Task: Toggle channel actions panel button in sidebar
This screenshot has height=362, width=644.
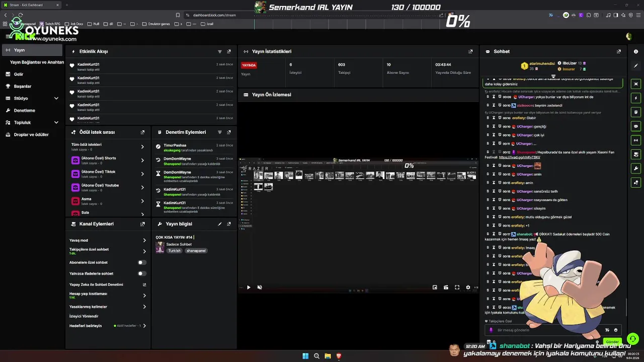Action: click(636, 154)
